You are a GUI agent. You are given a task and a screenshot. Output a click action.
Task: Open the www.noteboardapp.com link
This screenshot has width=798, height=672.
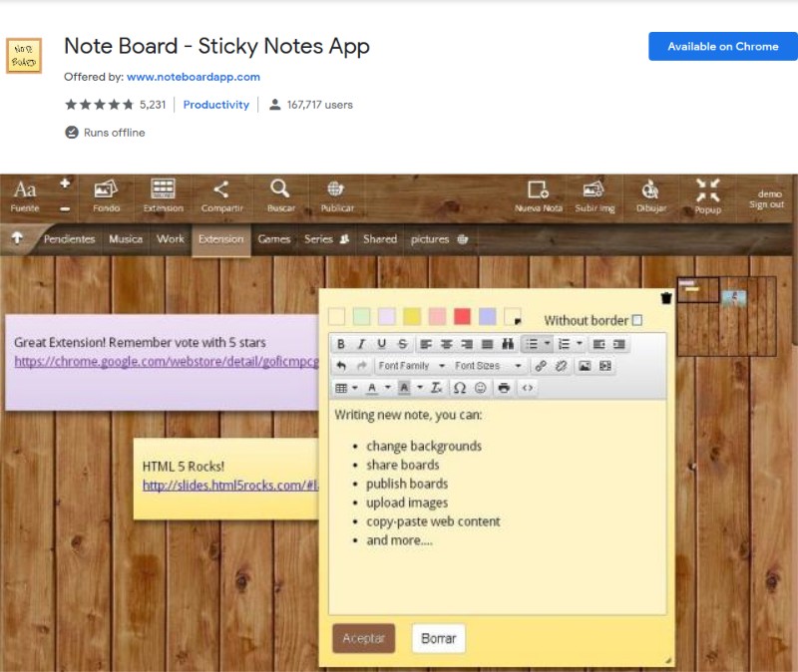(x=194, y=77)
